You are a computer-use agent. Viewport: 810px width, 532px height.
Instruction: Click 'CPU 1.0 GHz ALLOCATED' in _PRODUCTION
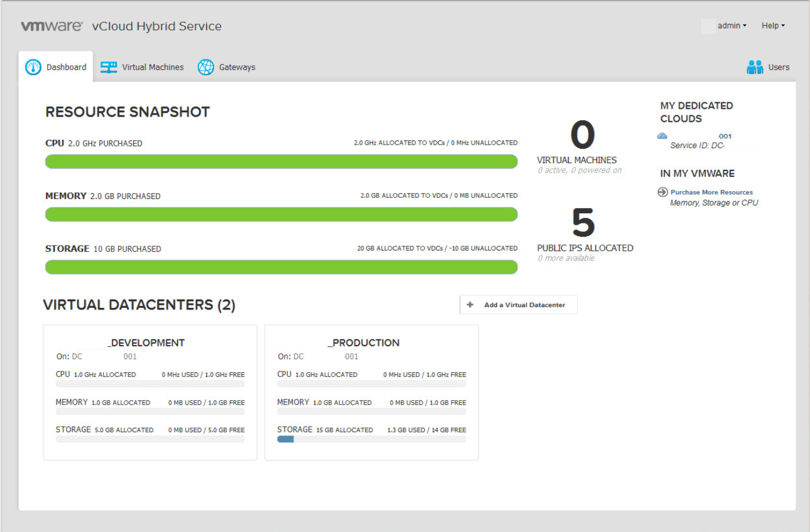pos(317,374)
